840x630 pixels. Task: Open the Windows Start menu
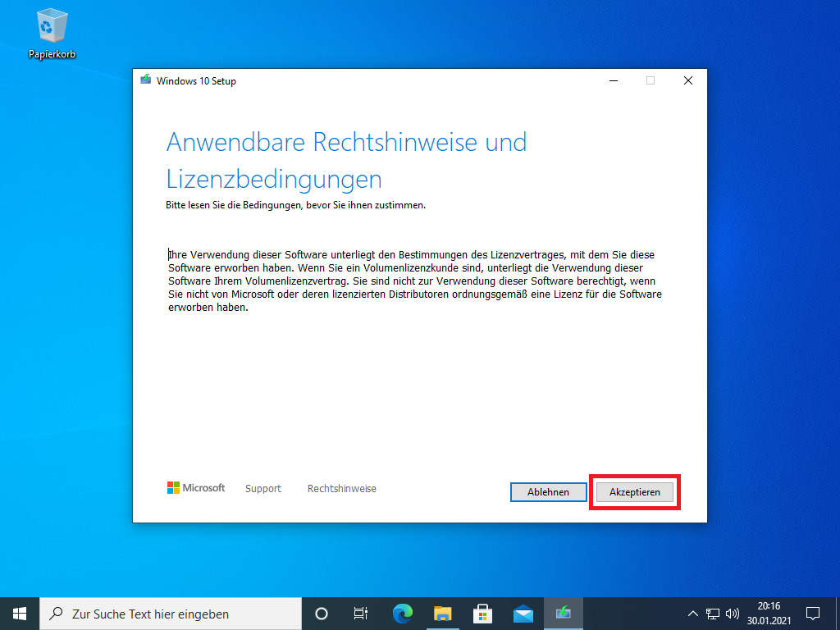[20, 614]
